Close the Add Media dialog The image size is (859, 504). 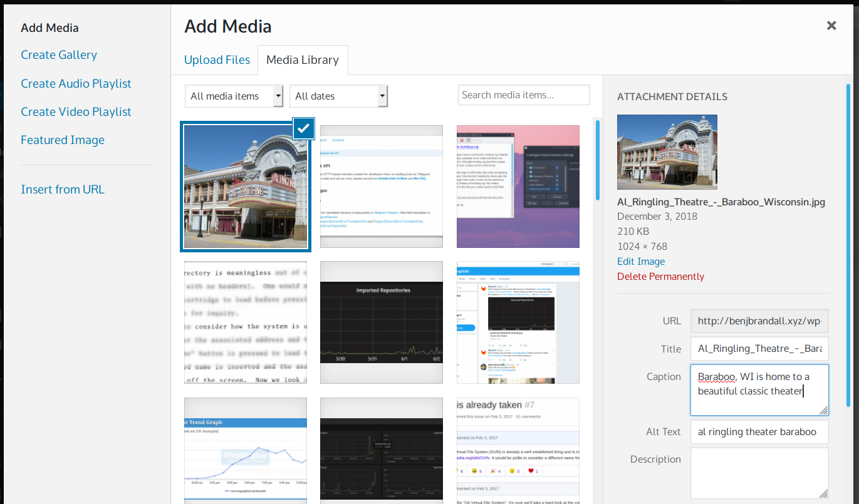[831, 26]
